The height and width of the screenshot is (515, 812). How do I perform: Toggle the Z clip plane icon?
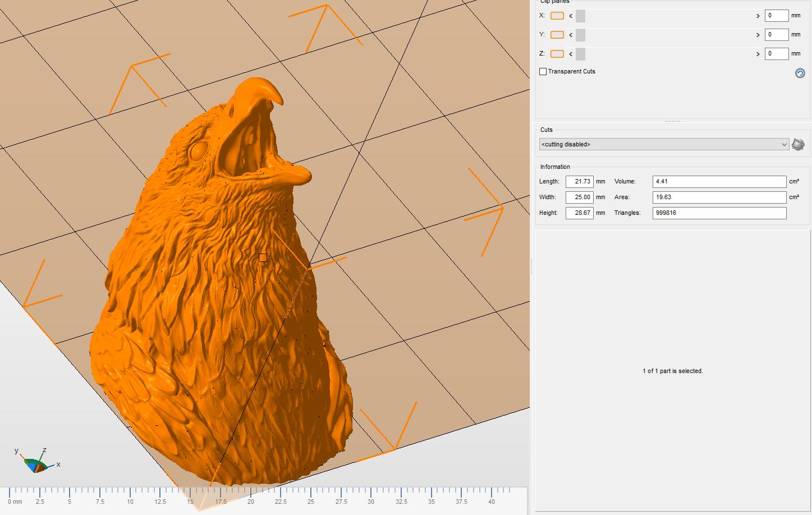(557, 54)
